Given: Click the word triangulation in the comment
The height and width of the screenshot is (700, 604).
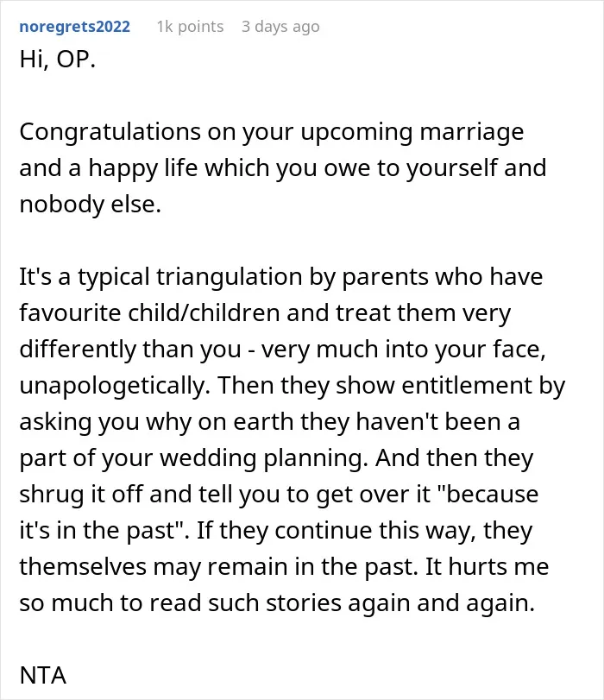Looking at the screenshot, I should 229,277.
